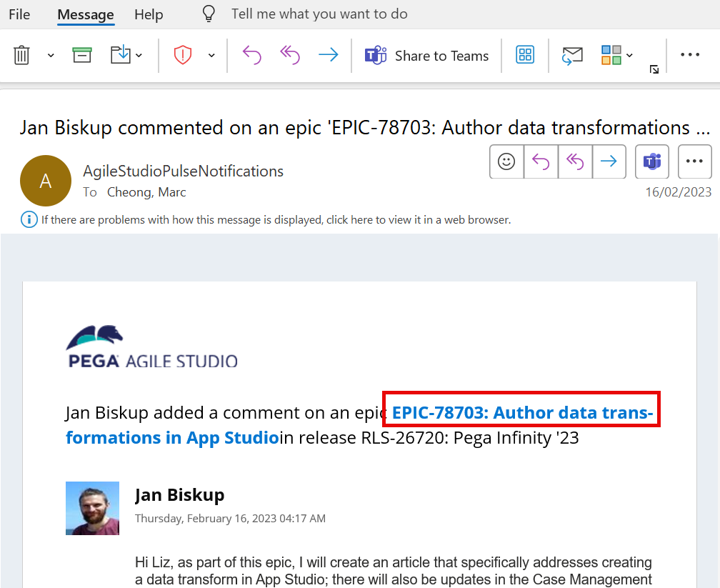Image resolution: width=720 pixels, height=588 pixels.
Task: Expand the Categorize dropdown arrow
Action: click(x=629, y=56)
